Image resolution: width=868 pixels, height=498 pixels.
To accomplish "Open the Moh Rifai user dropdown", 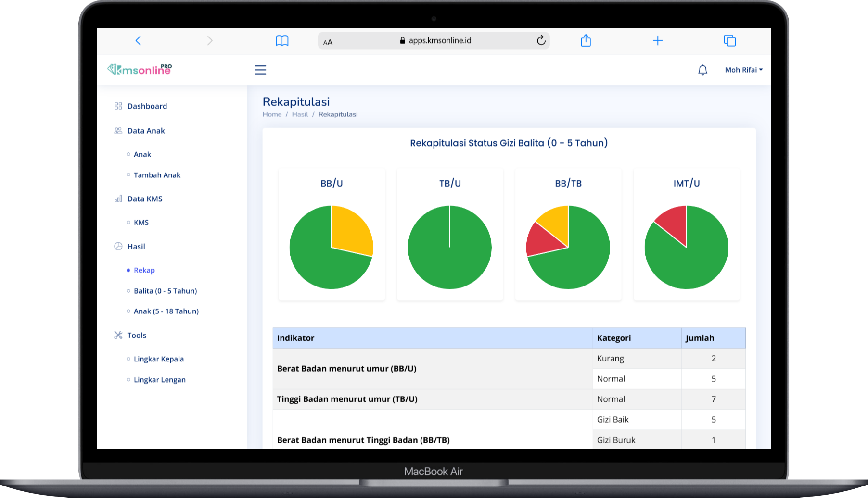I will click(743, 70).
